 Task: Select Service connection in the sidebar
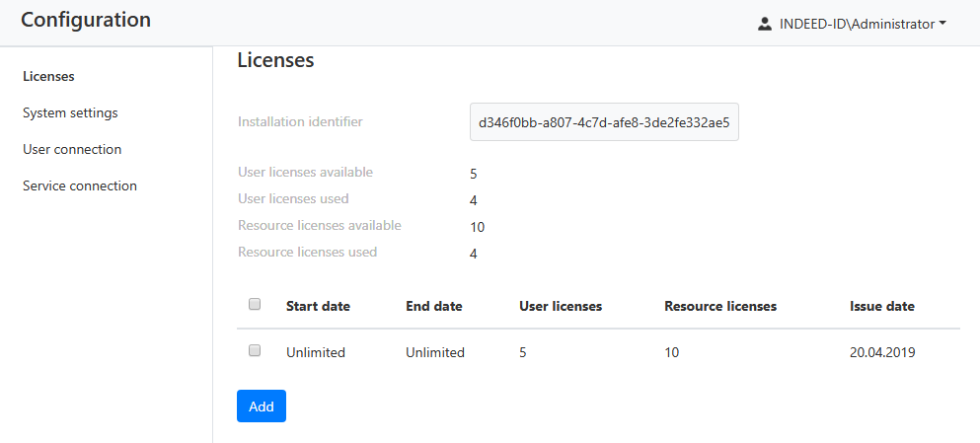tap(80, 185)
